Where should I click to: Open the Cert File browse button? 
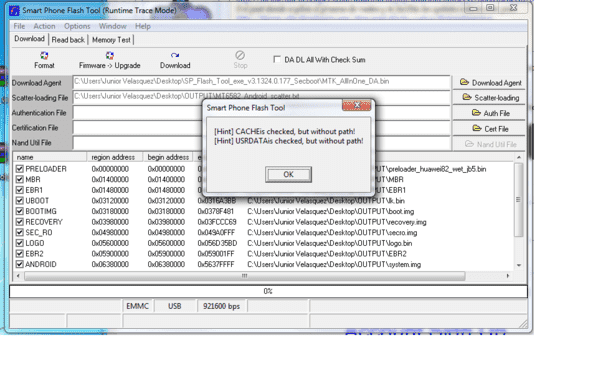point(490,129)
